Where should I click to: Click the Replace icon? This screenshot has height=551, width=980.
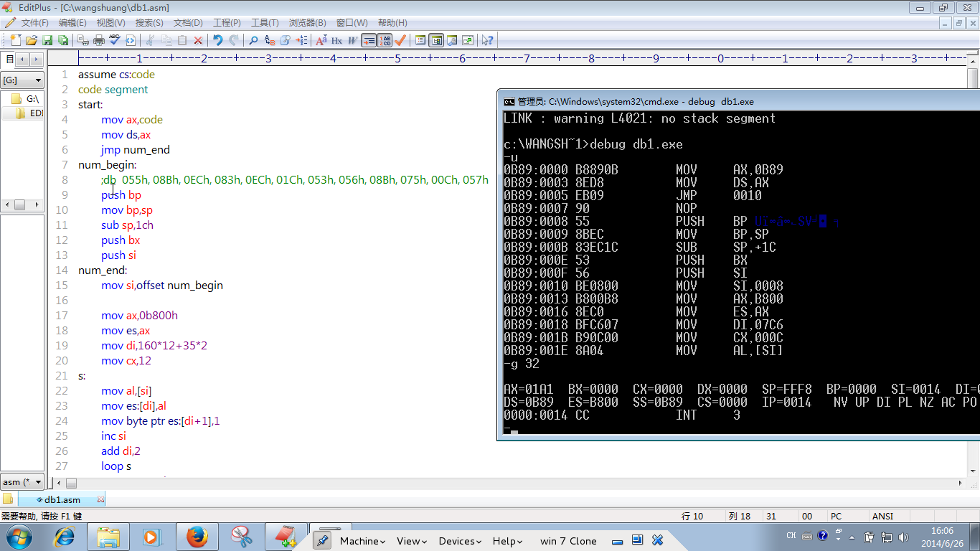(270, 40)
